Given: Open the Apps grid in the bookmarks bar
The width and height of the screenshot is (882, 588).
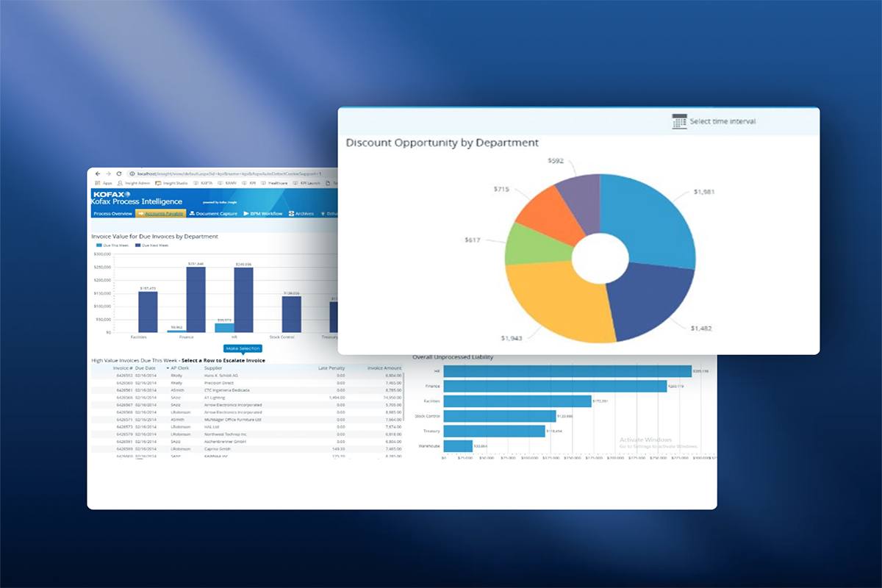Looking at the screenshot, I should [x=98, y=183].
